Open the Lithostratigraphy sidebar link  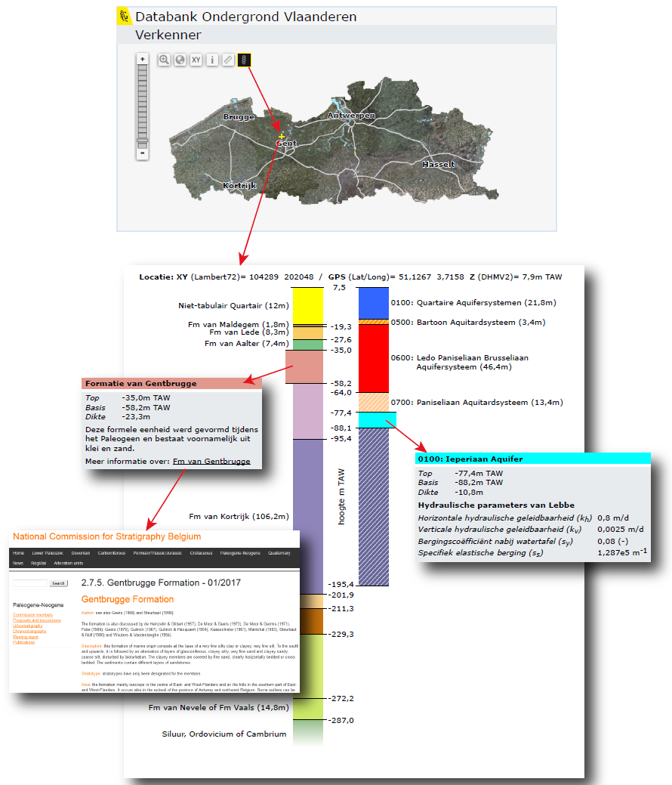click(26, 626)
